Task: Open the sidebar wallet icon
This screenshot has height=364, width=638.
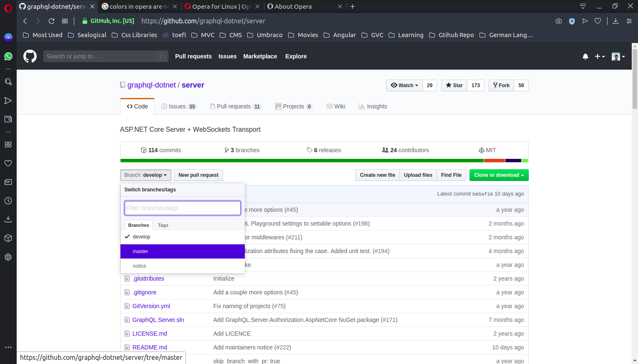Action: [8, 119]
